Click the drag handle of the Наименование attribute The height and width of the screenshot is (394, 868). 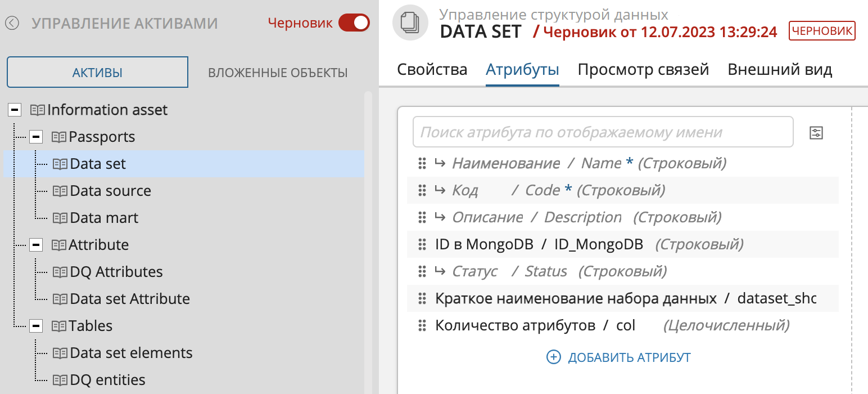coord(422,163)
